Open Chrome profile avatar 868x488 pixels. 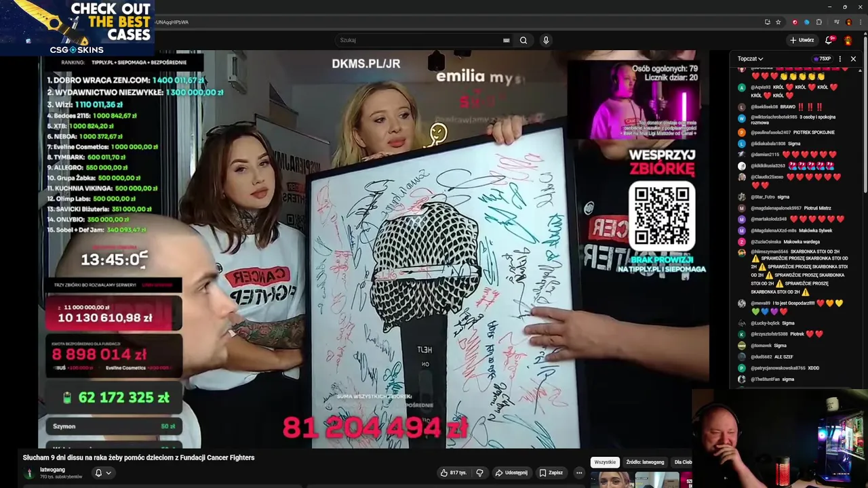848,22
